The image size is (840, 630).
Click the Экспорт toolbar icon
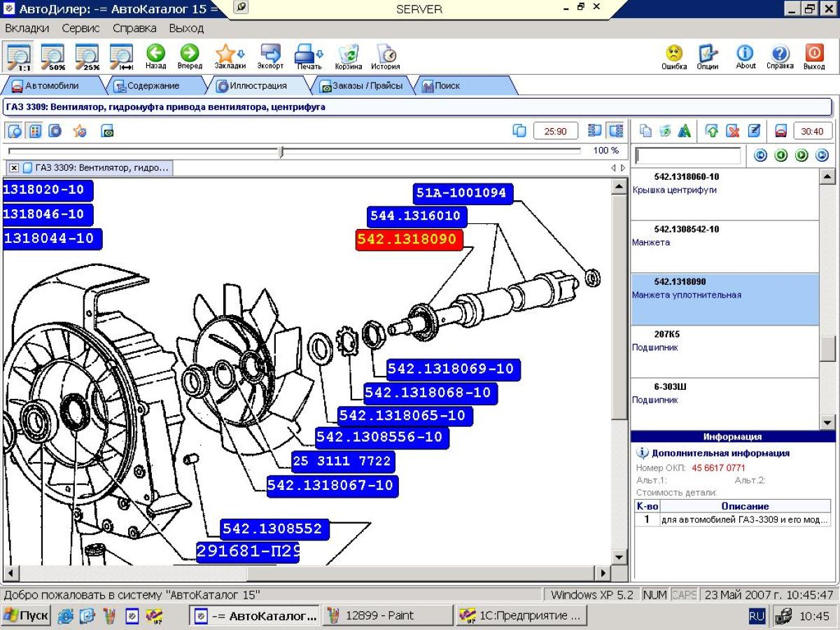270,57
